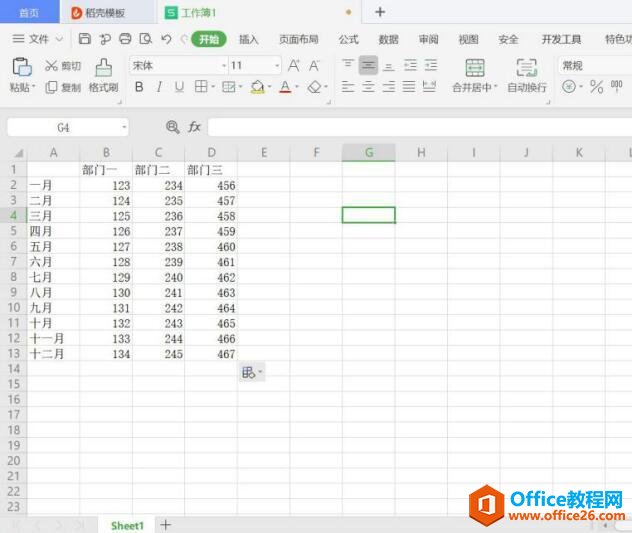Center the cell contents horizontally
632x533 pixels.
coord(368,87)
